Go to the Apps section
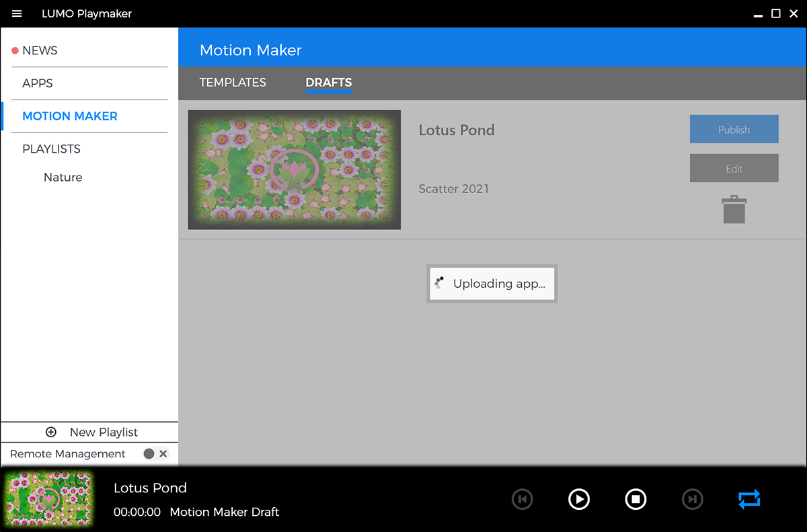Image resolution: width=807 pixels, height=532 pixels. (x=38, y=83)
